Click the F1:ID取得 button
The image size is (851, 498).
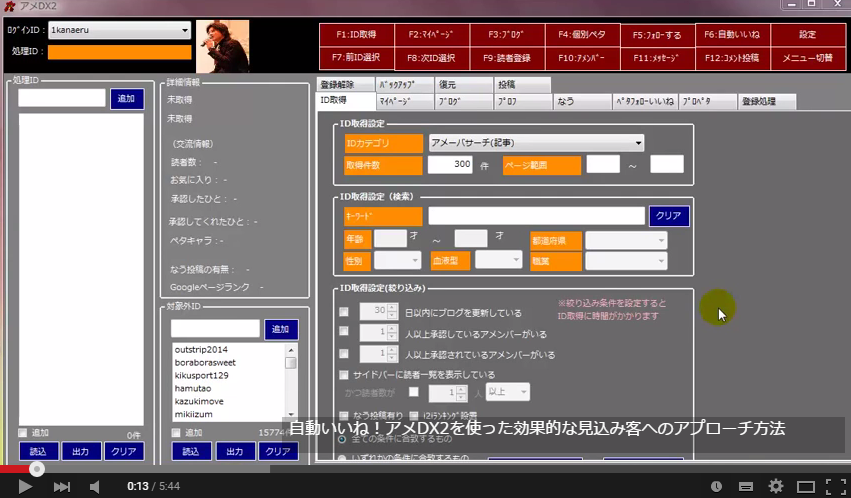coord(356,35)
